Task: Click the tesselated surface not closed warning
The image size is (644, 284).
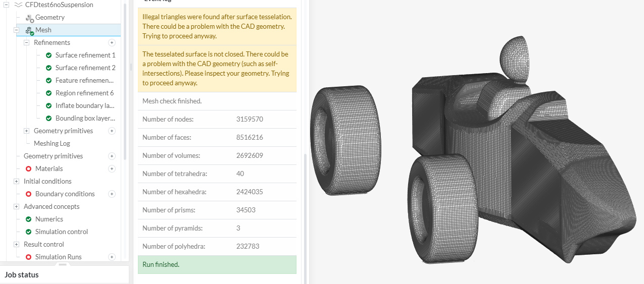Action: (x=217, y=69)
